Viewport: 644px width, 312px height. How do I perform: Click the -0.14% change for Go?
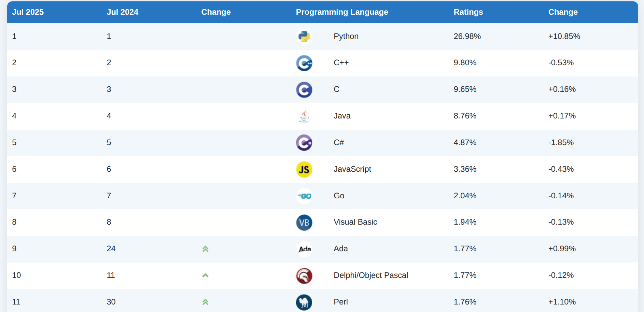click(x=561, y=196)
